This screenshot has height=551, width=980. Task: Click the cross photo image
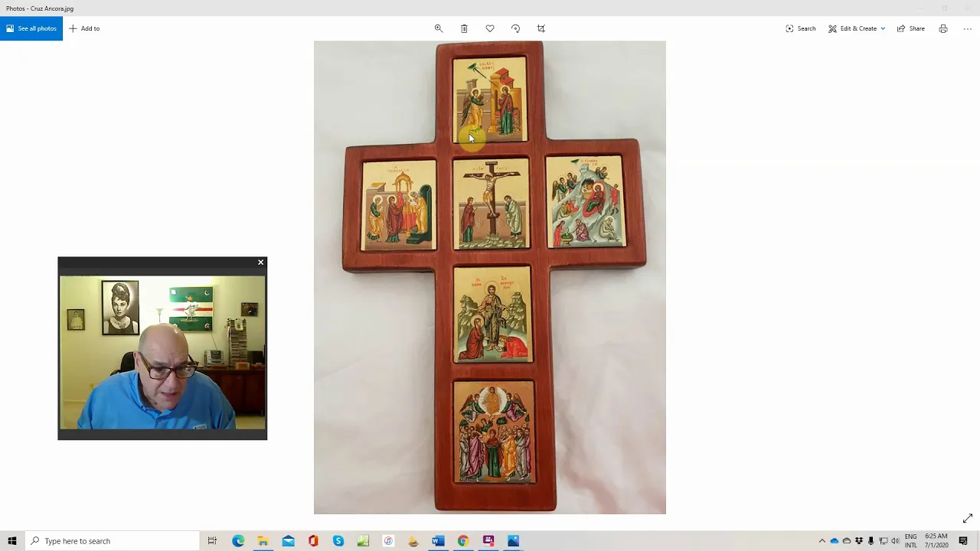point(490,277)
